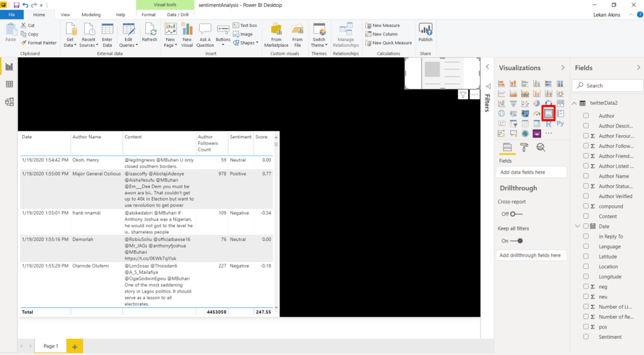Switch to the Modeling ribbon tab

click(91, 15)
